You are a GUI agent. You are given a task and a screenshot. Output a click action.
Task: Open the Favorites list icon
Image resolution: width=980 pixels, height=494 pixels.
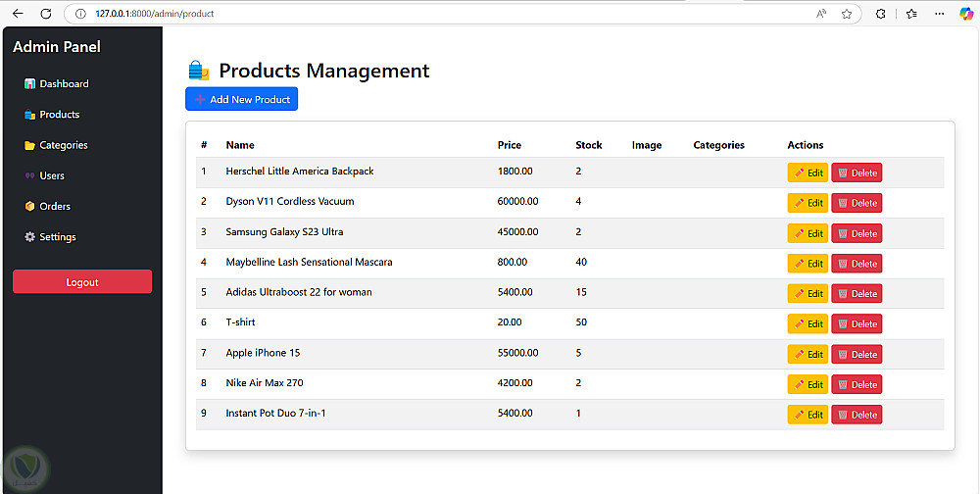(911, 14)
